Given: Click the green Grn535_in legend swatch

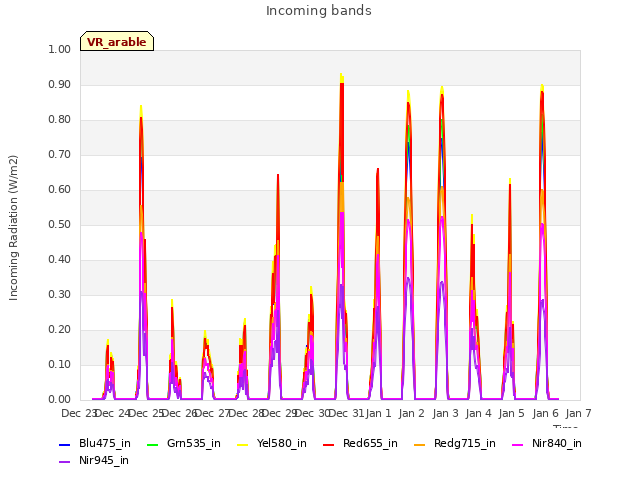Looking at the screenshot, I should [152, 444].
